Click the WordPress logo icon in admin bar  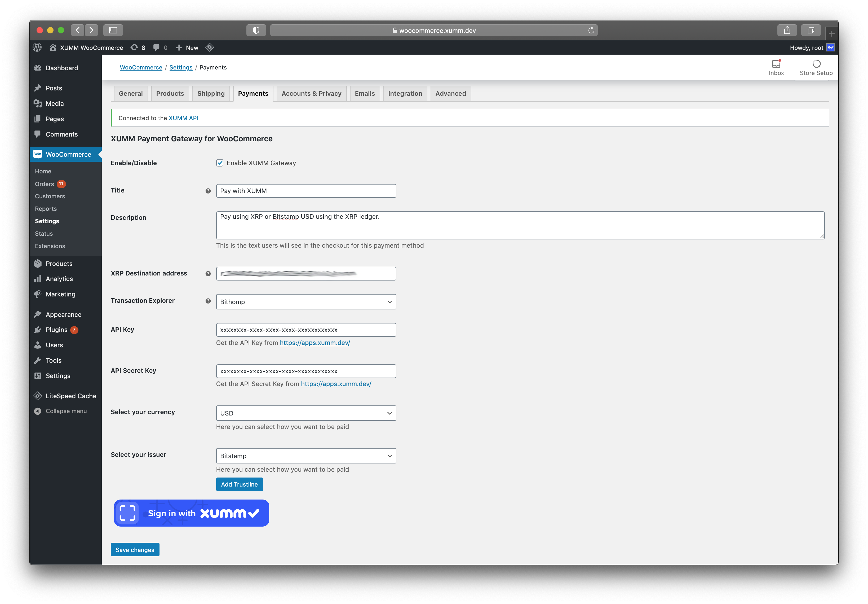(x=37, y=47)
